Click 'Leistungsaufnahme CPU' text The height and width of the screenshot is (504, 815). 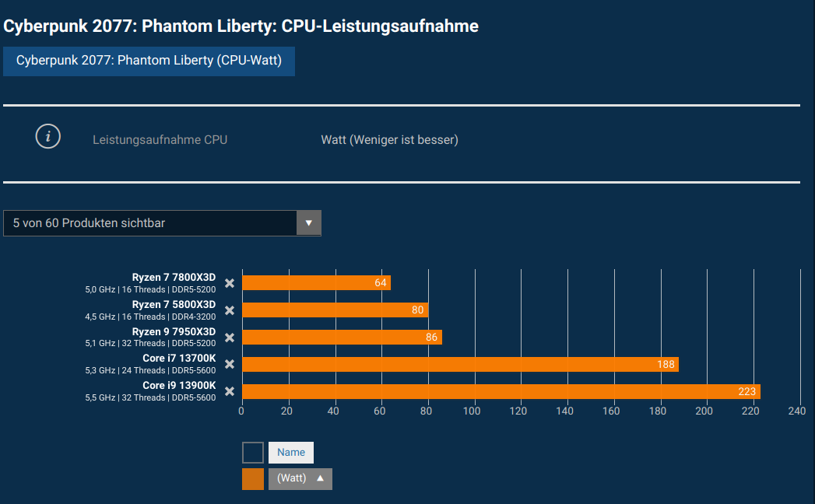pos(160,140)
